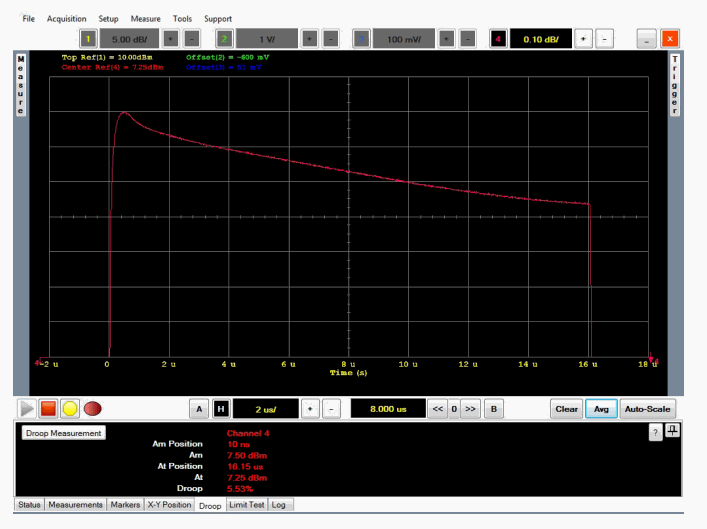Expand the Measure side panel
The height and width of the screenshot is (529, 707).
20,85
